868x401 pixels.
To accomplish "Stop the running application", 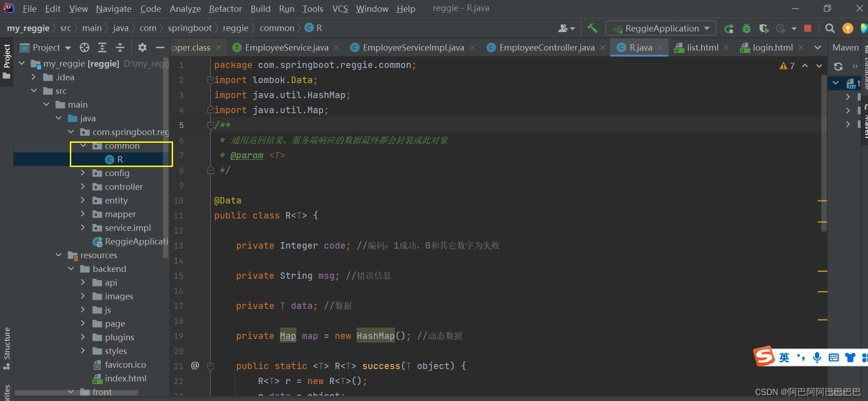I will point(808,28).
